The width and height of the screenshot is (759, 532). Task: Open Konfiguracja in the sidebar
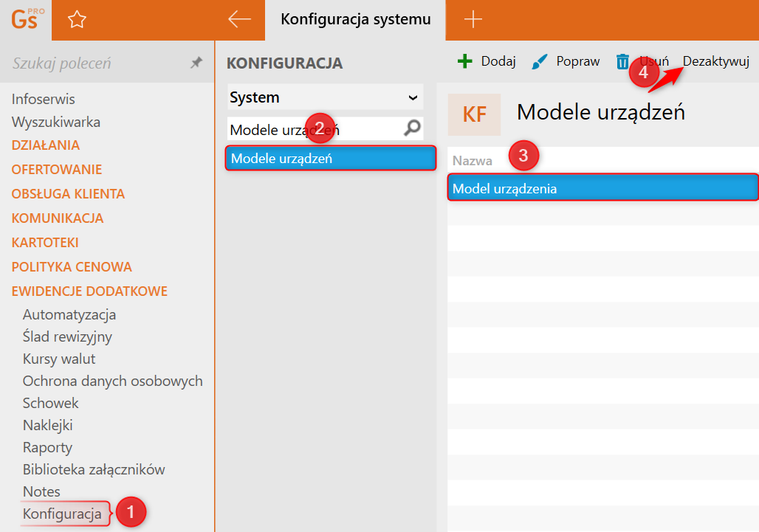[62, 514]
